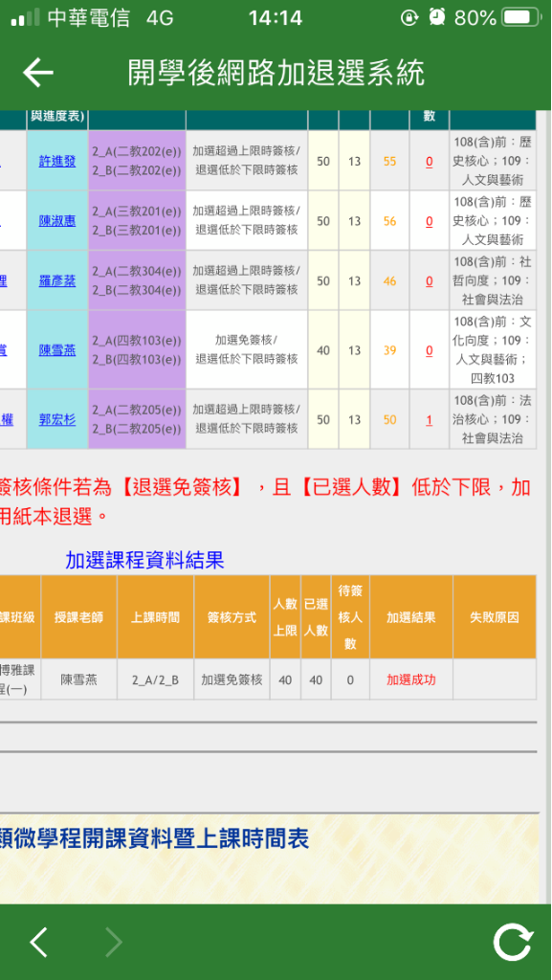Viewport: 552px width, 980px height.
Task: Tap the reload icon at bottom right
Action: tap(514, 942)
